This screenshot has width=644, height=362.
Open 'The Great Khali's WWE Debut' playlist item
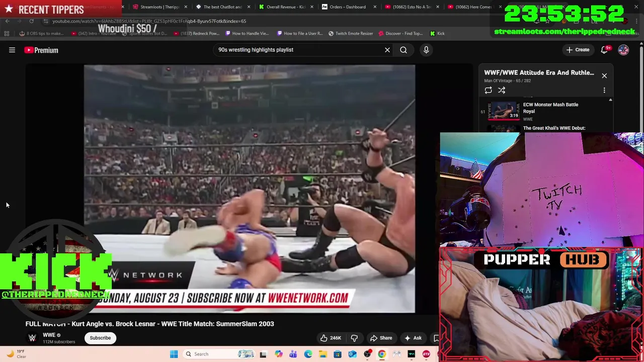(553, 128)
